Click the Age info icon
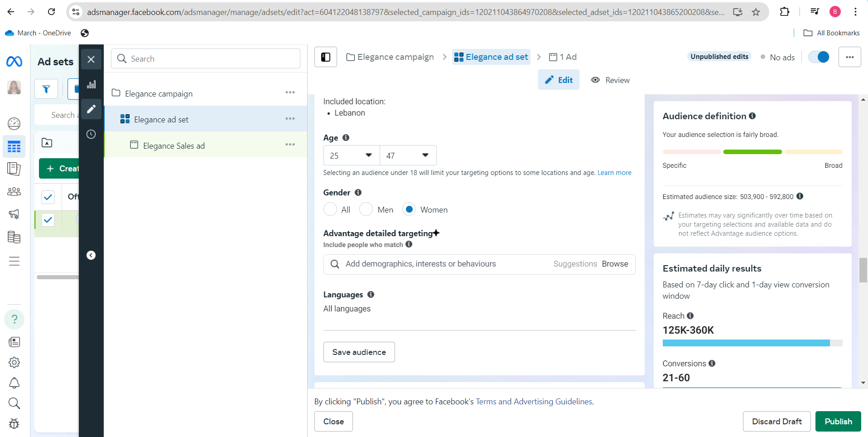This screenshot has height=437, width=868. coord(346,137)
